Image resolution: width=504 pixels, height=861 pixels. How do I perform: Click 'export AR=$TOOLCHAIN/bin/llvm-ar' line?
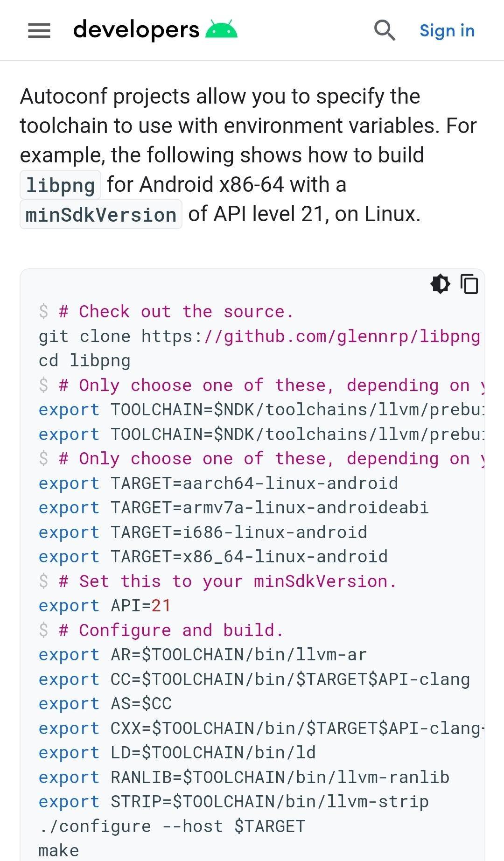(203, 655)
